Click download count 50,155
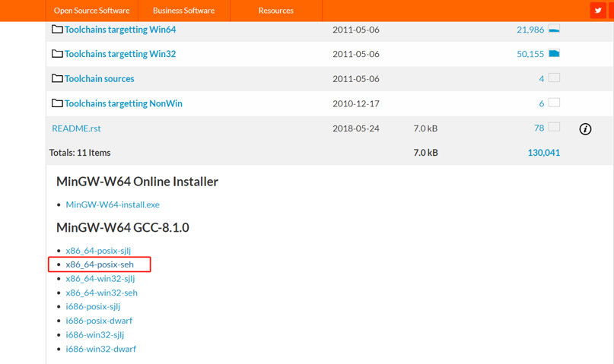The width and height of the screenshot is (614, 364). 530,54
